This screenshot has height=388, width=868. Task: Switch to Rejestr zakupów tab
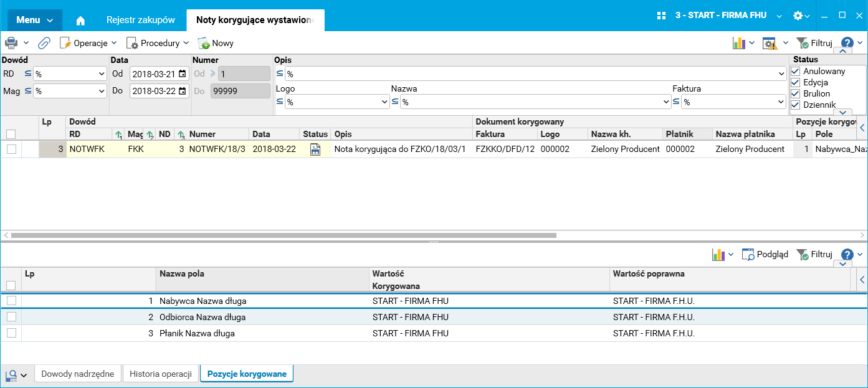pos(141,20)
